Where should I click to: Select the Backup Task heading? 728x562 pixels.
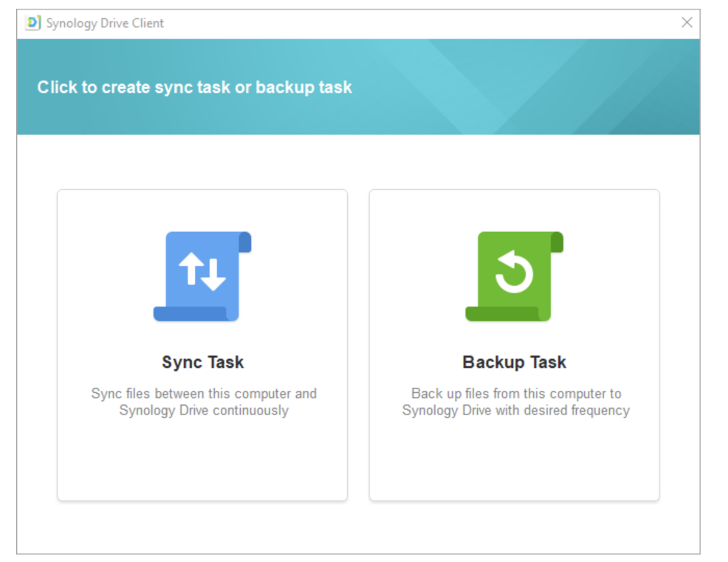click(x=515, y=362)
